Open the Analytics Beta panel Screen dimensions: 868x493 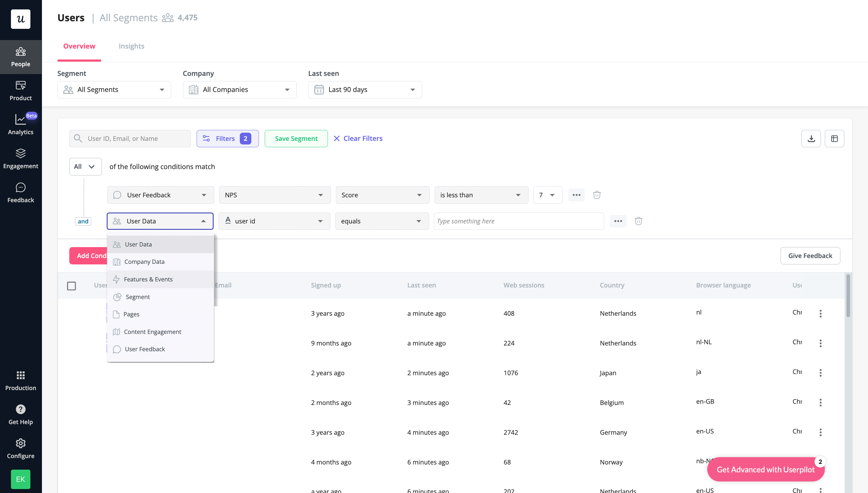[x=20, y=124]
